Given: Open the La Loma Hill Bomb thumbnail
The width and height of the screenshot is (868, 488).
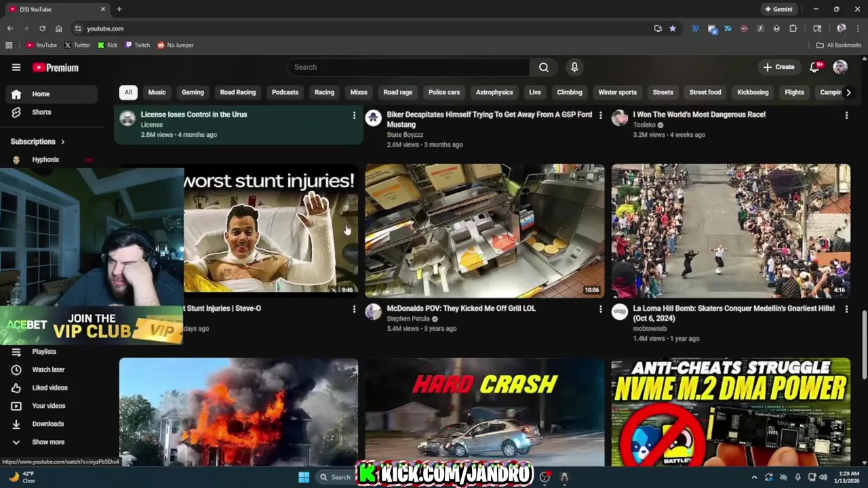Looking at the screenshot, I should [730, 230].
